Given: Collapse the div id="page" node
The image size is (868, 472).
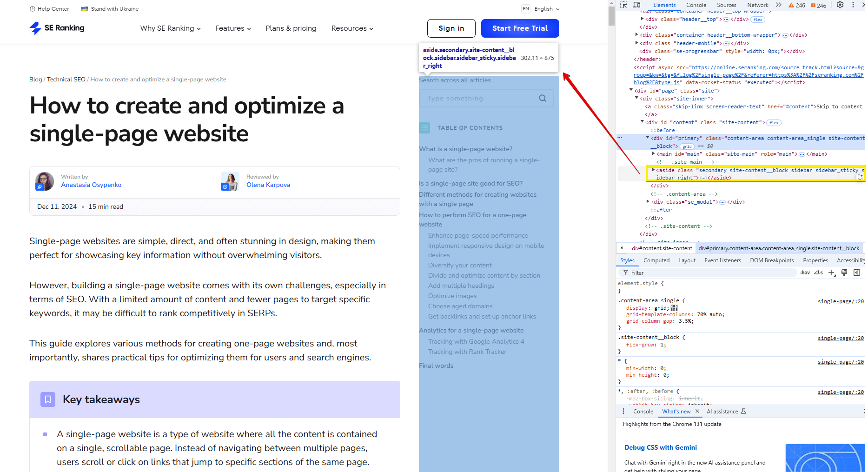Looking at the screenshot, I should (631, 90).
